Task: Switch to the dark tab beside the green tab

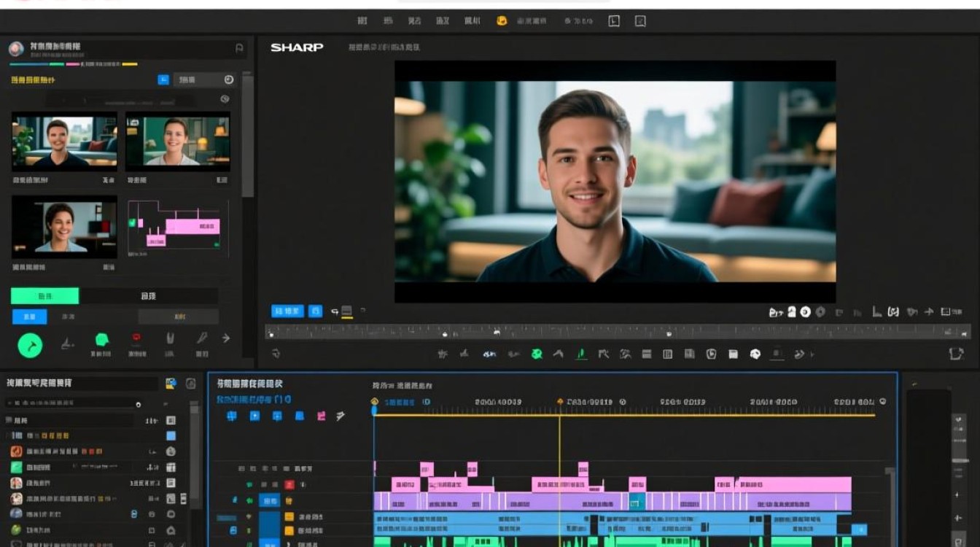Action: click(148, 295)
